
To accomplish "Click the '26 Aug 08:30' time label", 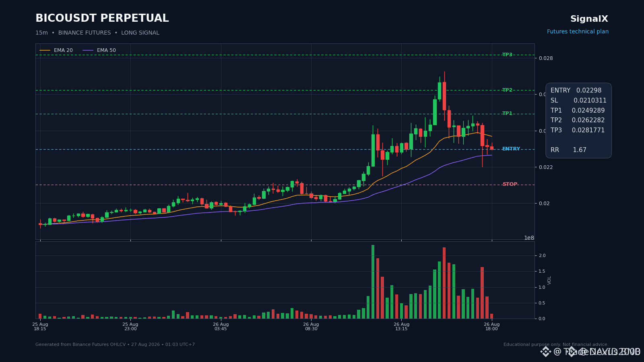I will click(311, 327).
